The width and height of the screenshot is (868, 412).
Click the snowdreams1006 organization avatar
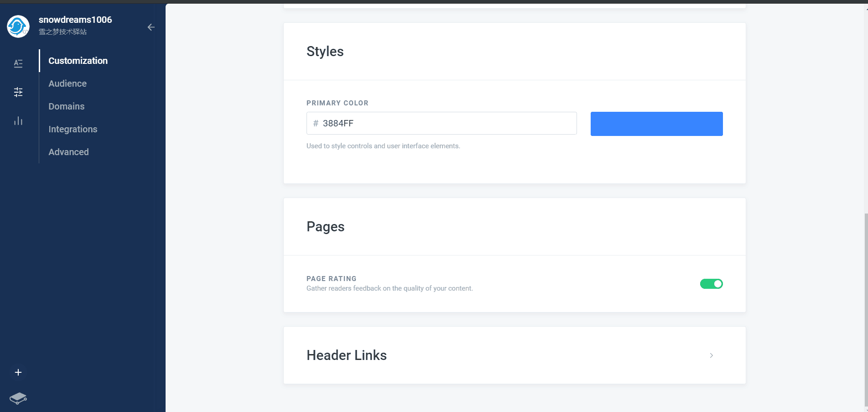[17, 26]
